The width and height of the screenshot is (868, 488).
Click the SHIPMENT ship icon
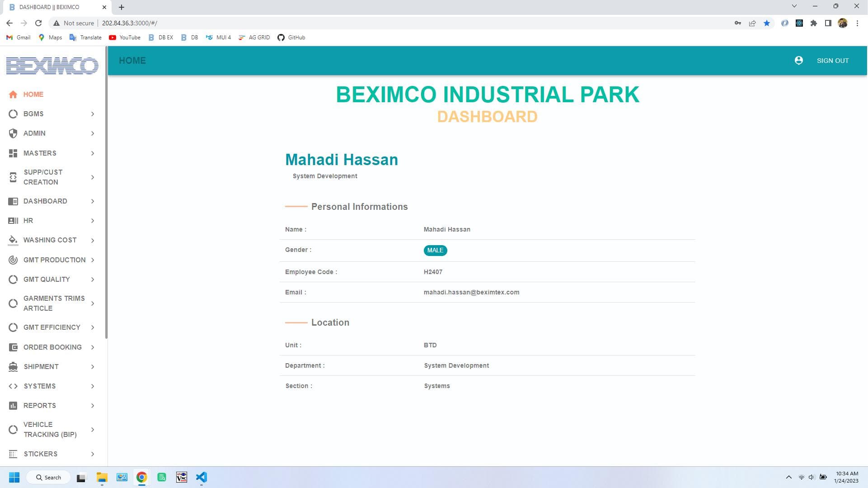tap(13, 367)
